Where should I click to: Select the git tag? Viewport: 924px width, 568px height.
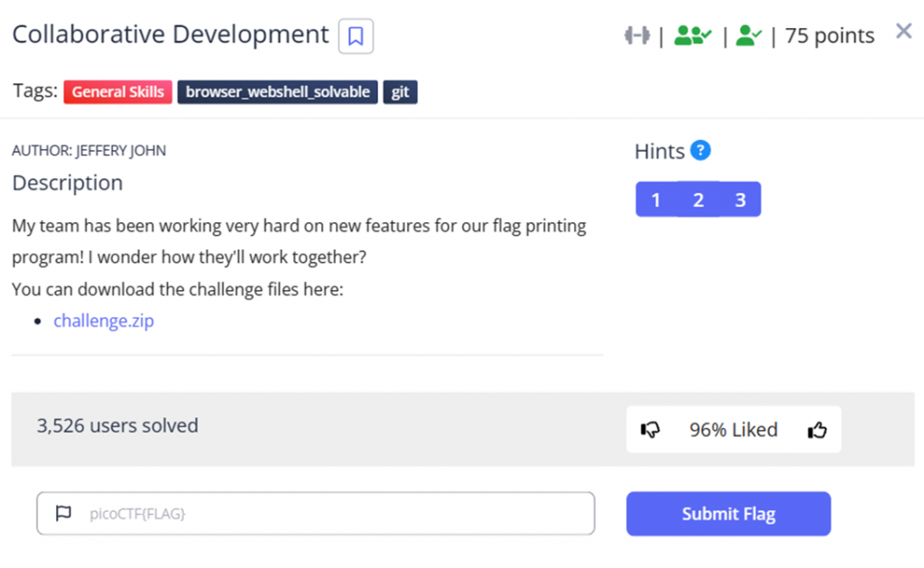click(x=400, y=91)
